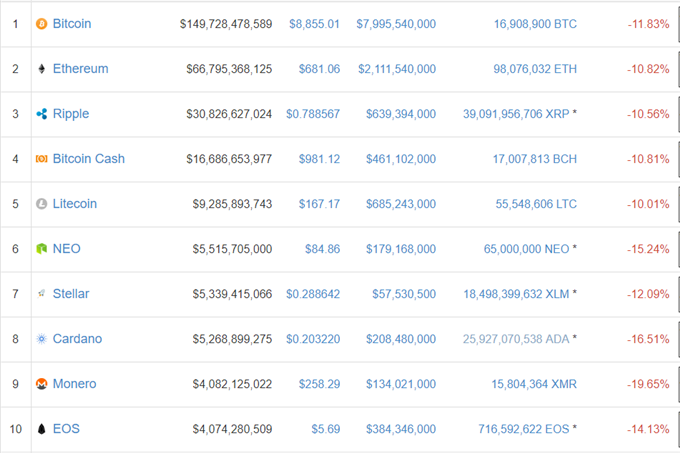Open Bitcoin volume $7,995,540,000
The height and width of the screenshot is (453, 680).
(x=396, y=24)
